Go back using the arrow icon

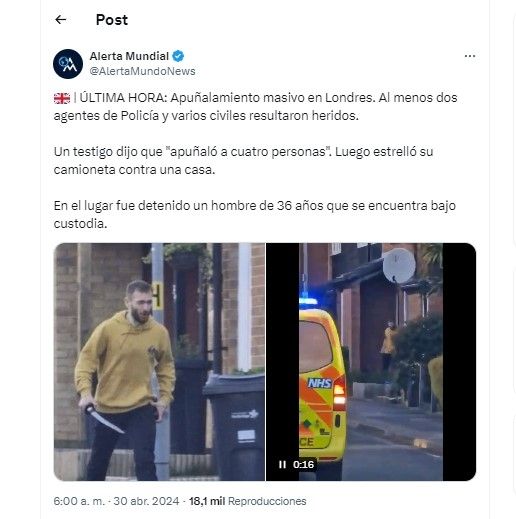coord(61,20)
